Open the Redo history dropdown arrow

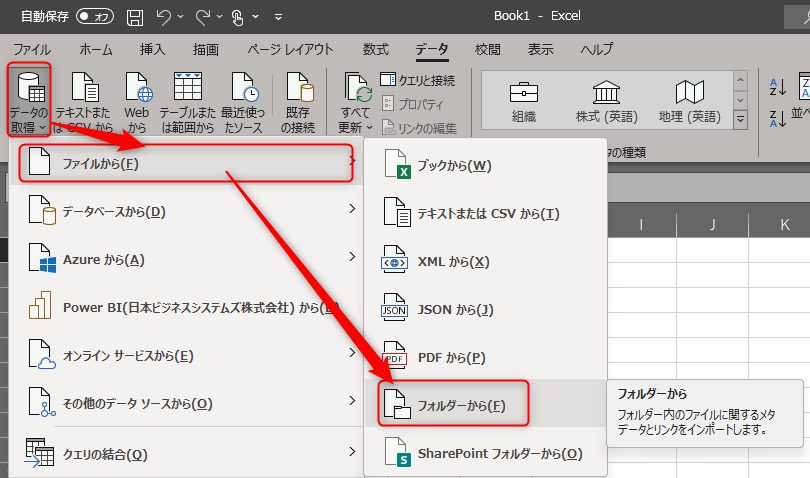coord(220,17)
